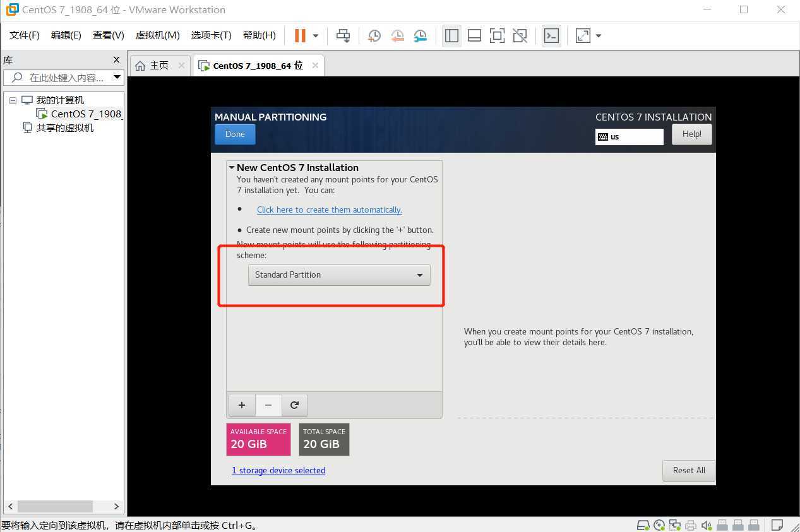Click the second USB device status icon

738,525
